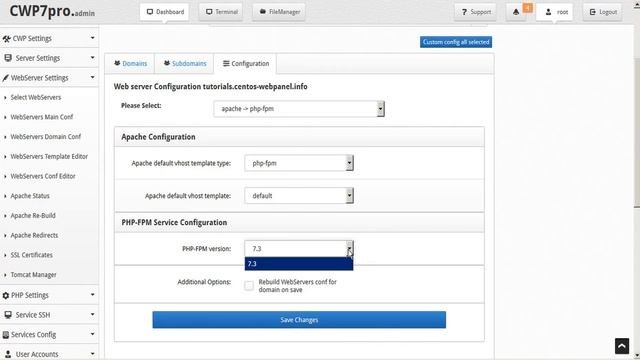Screen dimensions: 640x360
Task: Collapse WebServer Settings menu arrow
Action: tap(93, 77)
